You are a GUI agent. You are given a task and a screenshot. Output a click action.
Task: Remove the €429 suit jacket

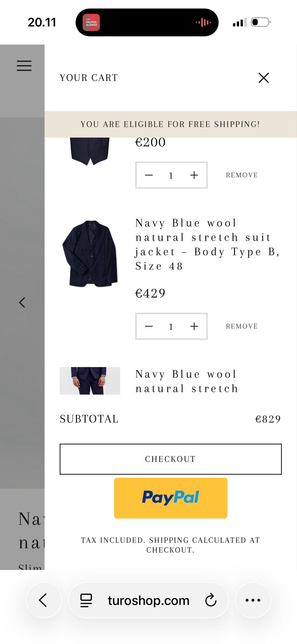(x=242, y=326)
